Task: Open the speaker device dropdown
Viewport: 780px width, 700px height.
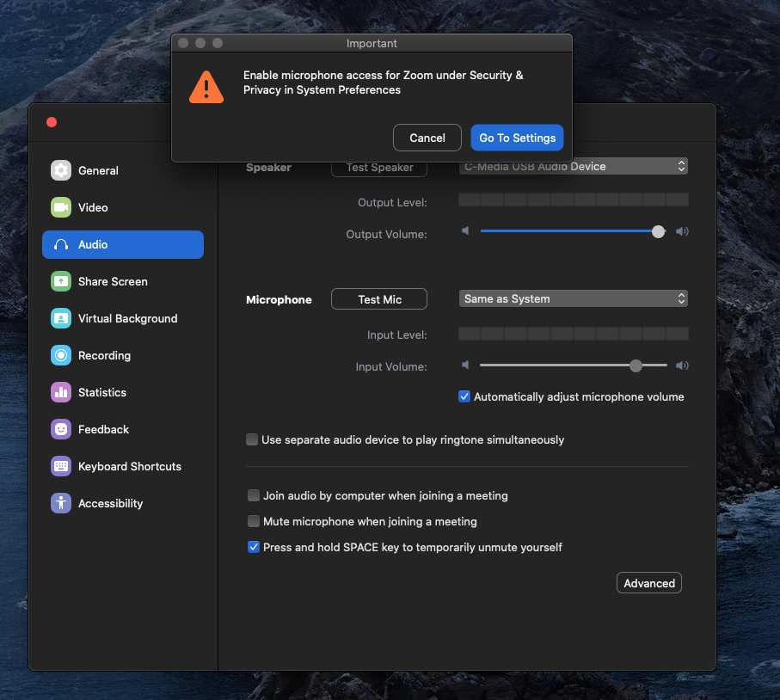Action: tap(573, 166)
